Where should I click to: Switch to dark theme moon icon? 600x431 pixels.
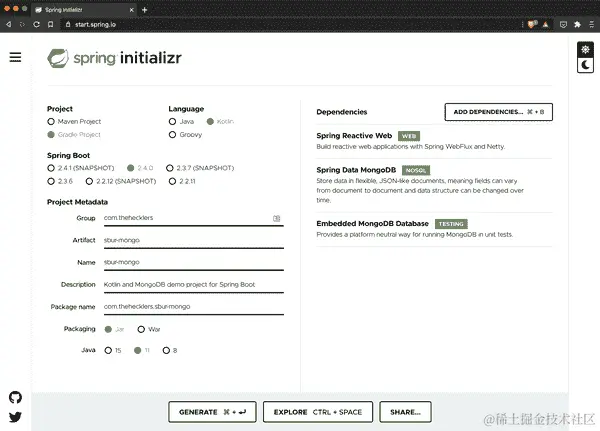pyautogui.click(x=585, y=65)
